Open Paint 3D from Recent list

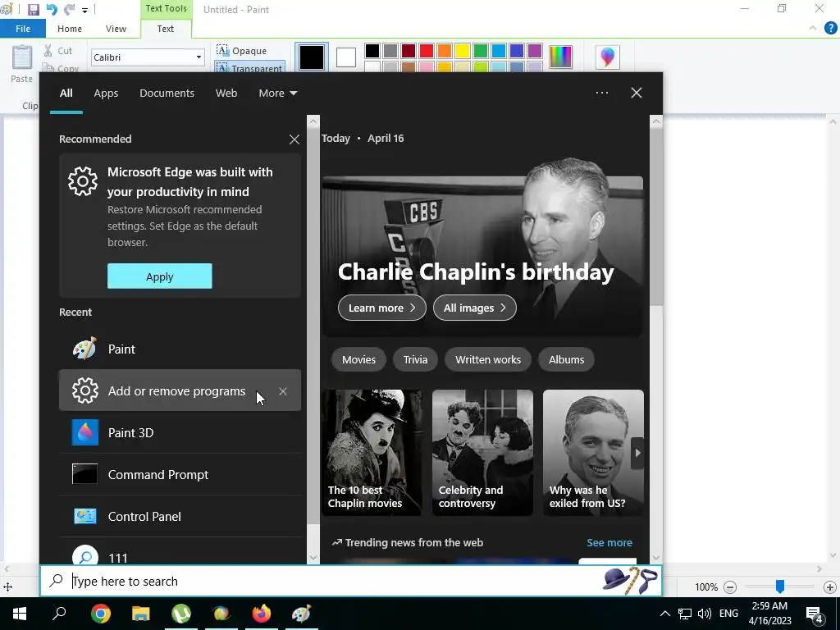(180, 432)
